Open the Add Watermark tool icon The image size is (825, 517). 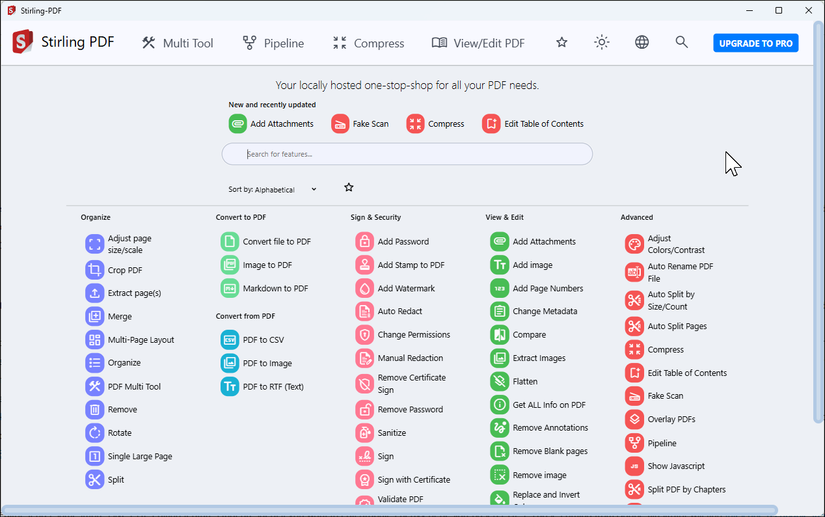365,288
